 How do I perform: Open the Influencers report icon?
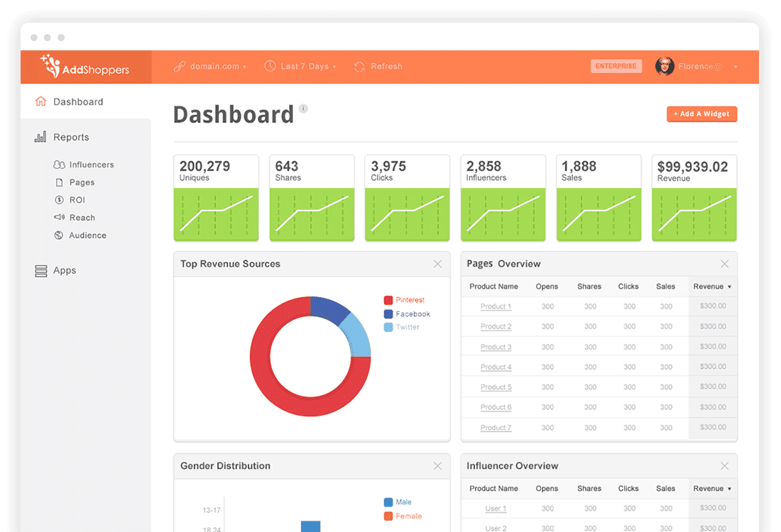click(59, 165)
